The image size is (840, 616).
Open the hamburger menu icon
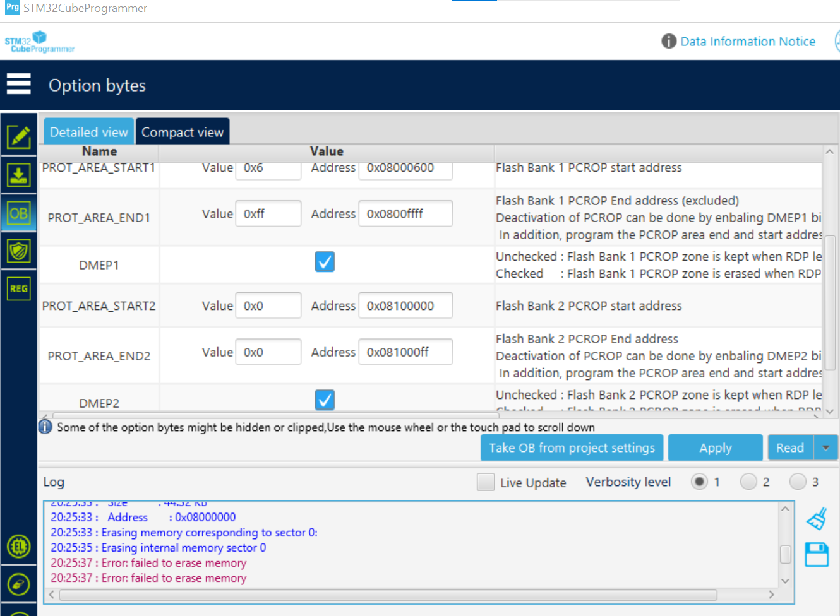pos(19,83)
